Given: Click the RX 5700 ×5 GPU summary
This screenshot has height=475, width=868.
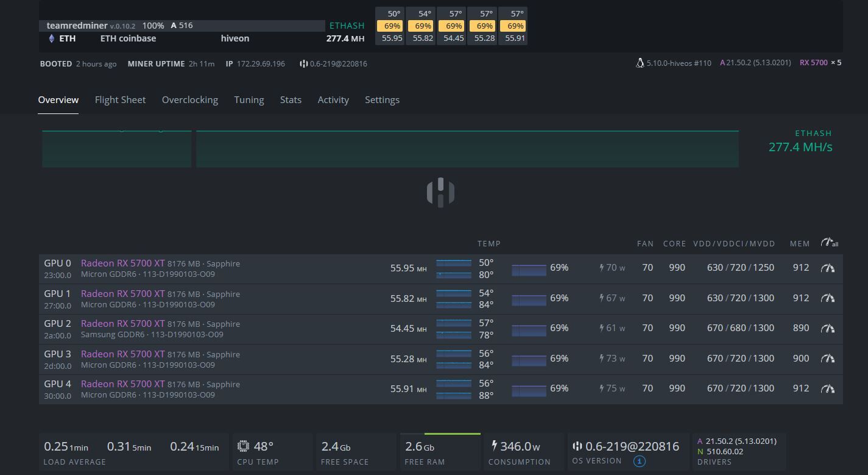Looking at the screenshot, I should point(820,63).
